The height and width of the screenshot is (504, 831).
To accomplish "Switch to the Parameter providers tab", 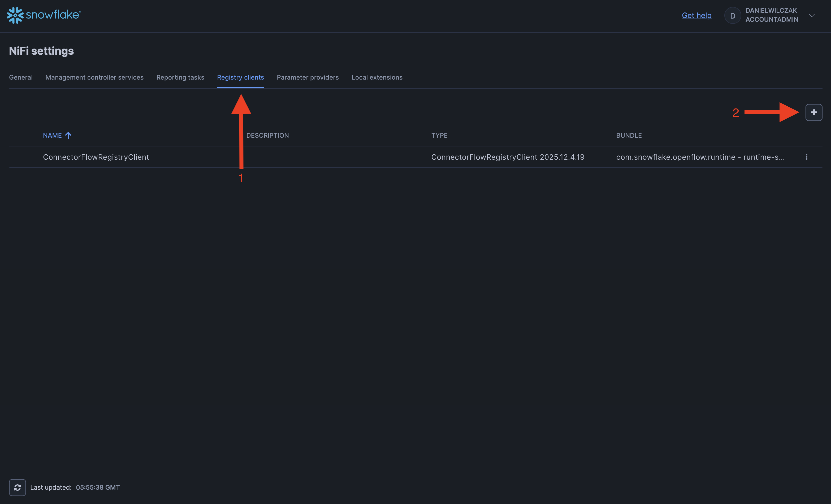I will pos(308,77).
